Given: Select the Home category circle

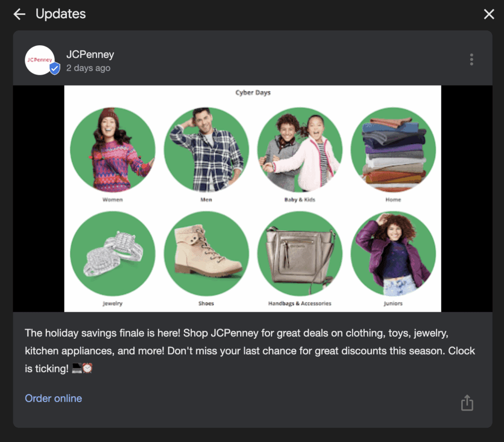Looking at the screenshot, I should (x=393, y=150).
